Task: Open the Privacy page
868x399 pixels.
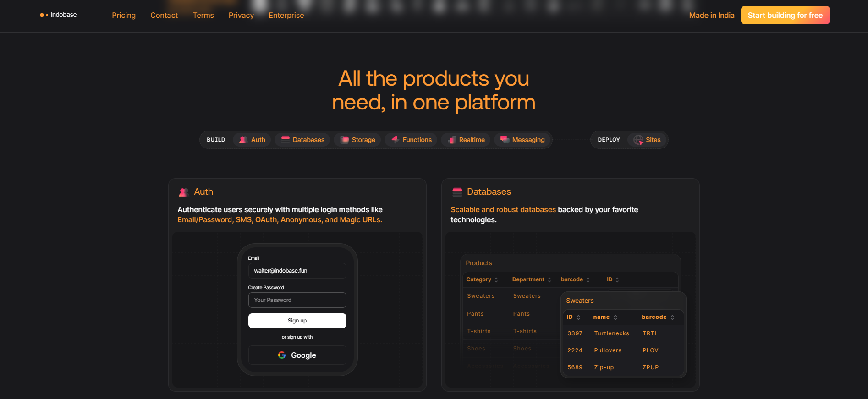Action: pyautogui.click(x=241, y=15)
